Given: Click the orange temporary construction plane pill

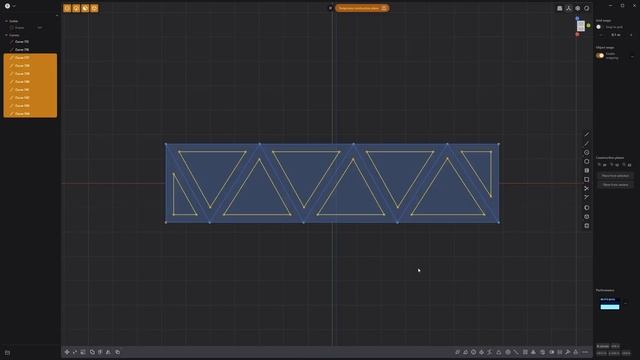Looking at the screenshot, I should tap(362, 8).
